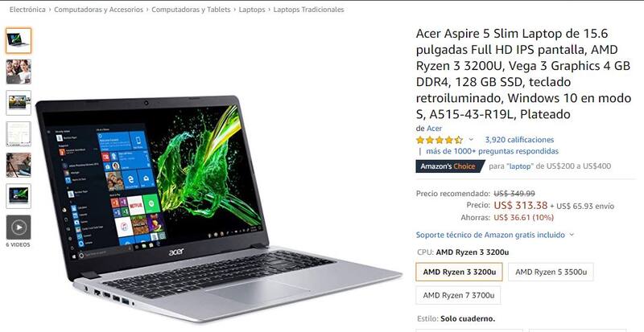This screenshot has width=644, height=332.
Task: Go to the Laptops breadcrumb
Action: click(x=252, y=10)
